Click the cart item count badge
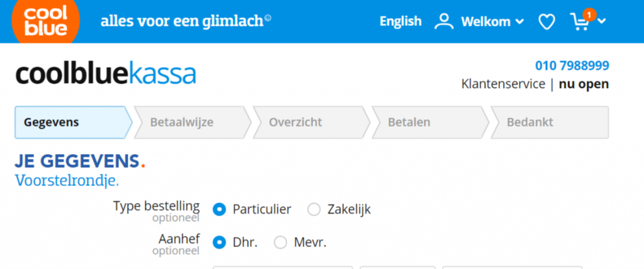 pyautogui.click(x=589, y=15)
